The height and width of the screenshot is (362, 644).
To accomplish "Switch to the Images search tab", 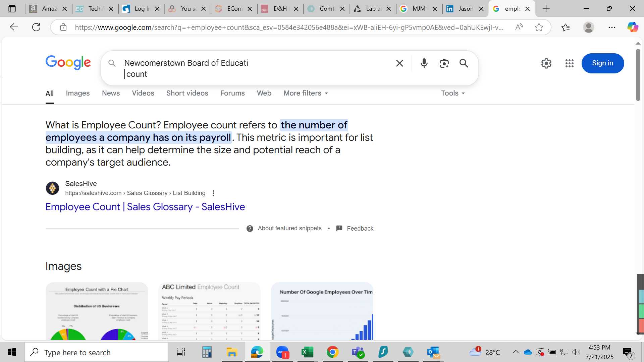I will click(x=78, y=93).
